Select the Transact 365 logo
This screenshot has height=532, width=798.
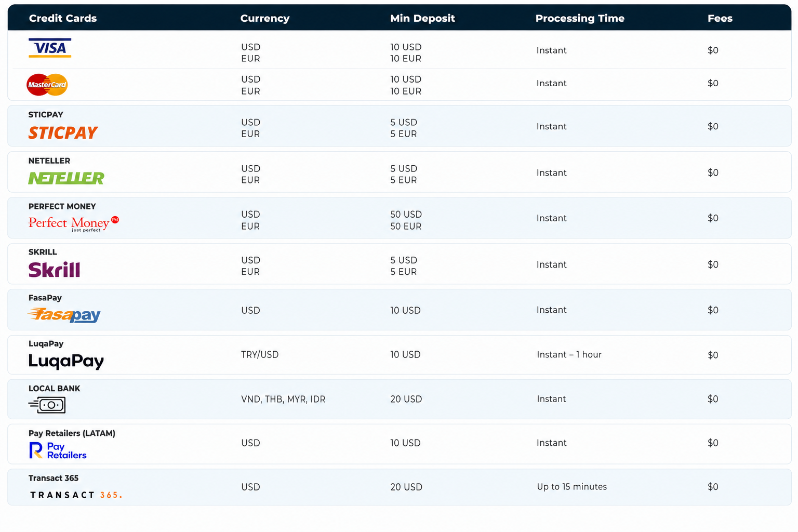pos(76,495)
